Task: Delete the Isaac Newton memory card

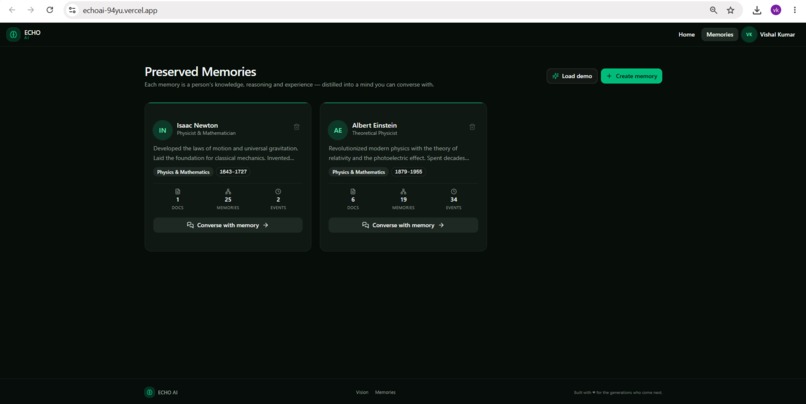Action: click(297, 127)
